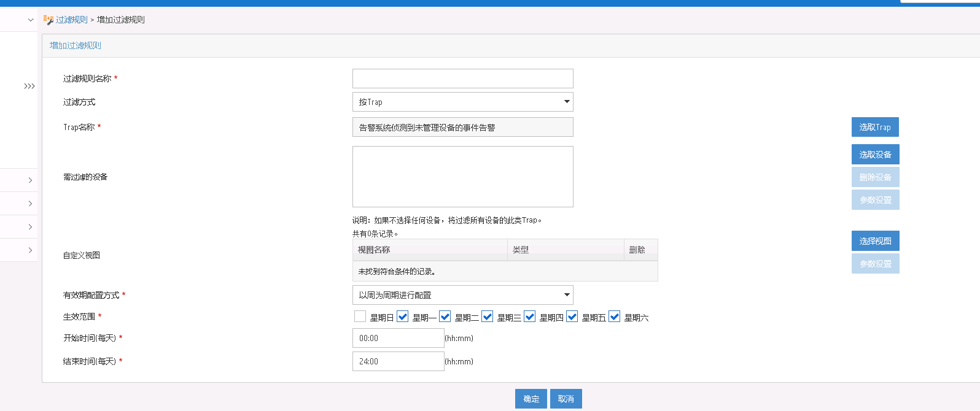Enable the 星期日 checkbox
980x411 pixels.
360,317
